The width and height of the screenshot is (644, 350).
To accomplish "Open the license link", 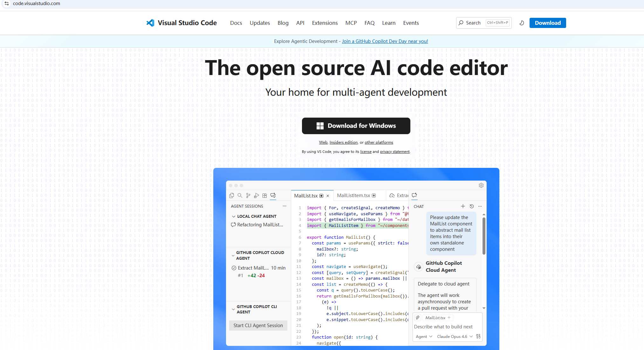I will pos(366,152).
